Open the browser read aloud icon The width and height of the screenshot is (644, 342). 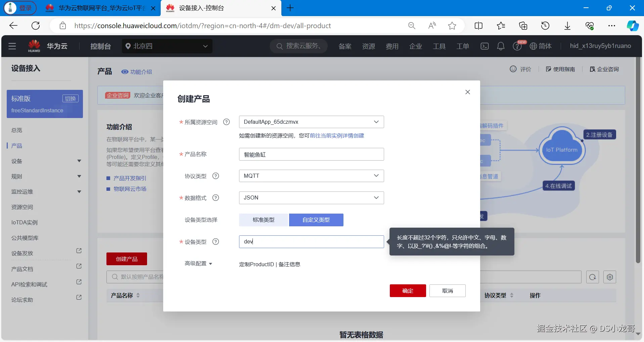click(x=432, y=25)
